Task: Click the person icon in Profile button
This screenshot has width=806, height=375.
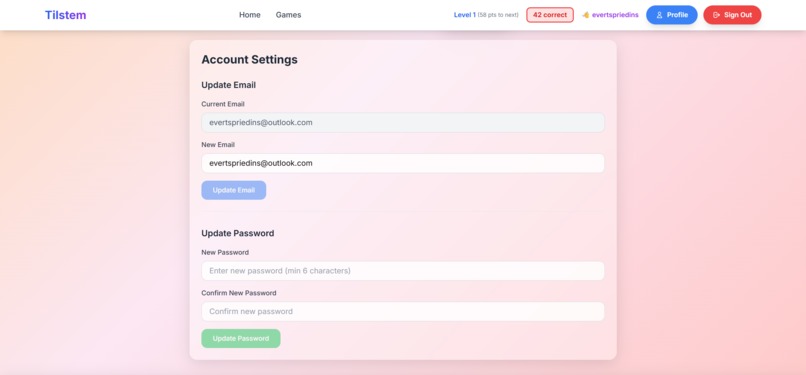Action: tap(660, 15)
